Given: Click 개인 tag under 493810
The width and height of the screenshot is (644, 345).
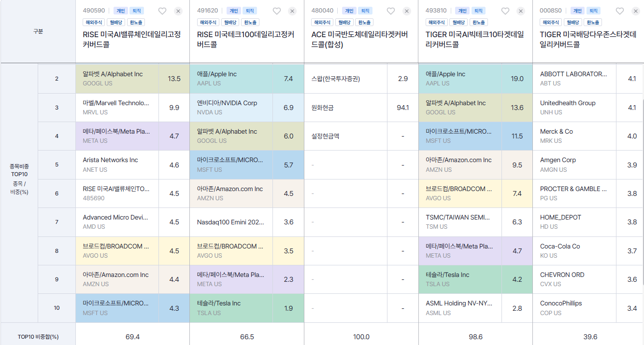Looking at the screenshot, I should 463,11.
